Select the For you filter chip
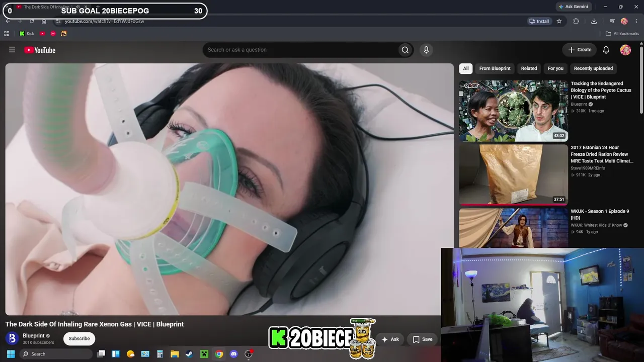The width and height of the screenshot is (644, 362). pos(555,68)
